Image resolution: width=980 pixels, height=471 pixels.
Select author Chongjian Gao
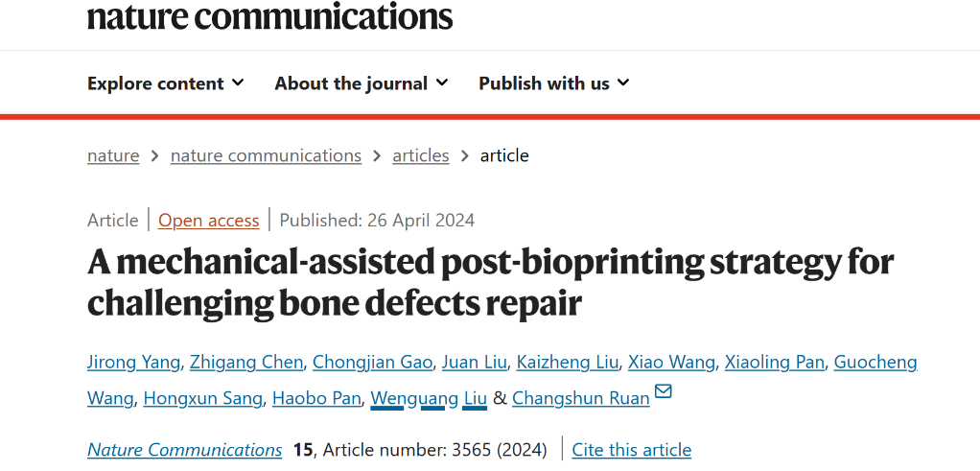tap(373, 362)
